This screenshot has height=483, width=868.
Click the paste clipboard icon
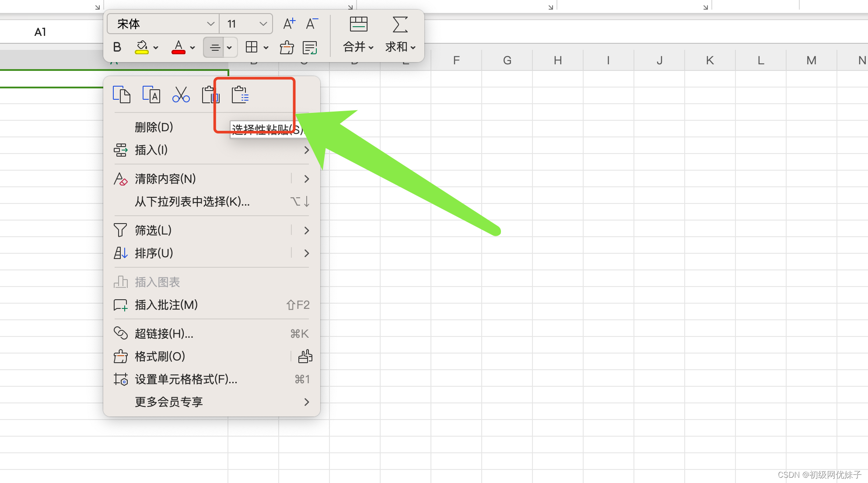click(x=210, y=94)
